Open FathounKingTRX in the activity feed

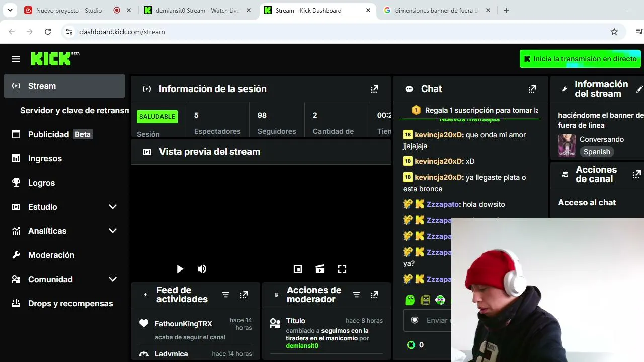(x=184, y=324)
